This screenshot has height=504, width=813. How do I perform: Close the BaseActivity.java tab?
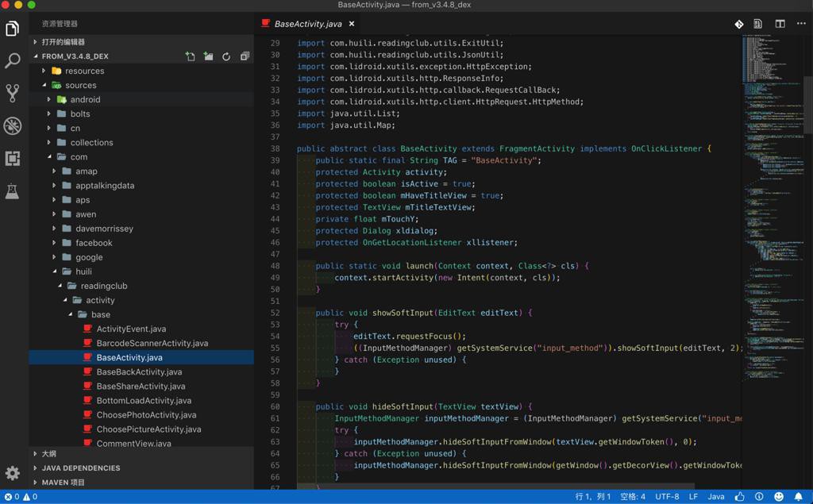[x=352, y=24]
